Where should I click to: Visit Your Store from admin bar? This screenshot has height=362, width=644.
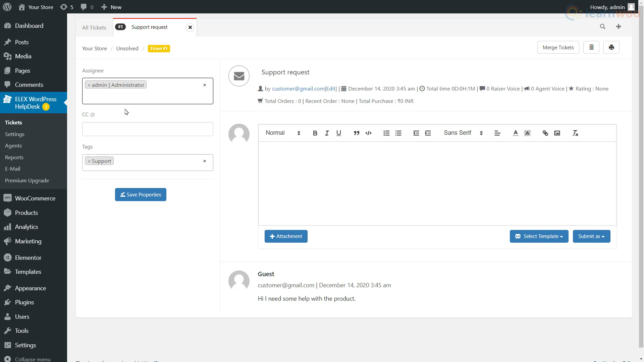pyautogui.click(x=36, y=7)
